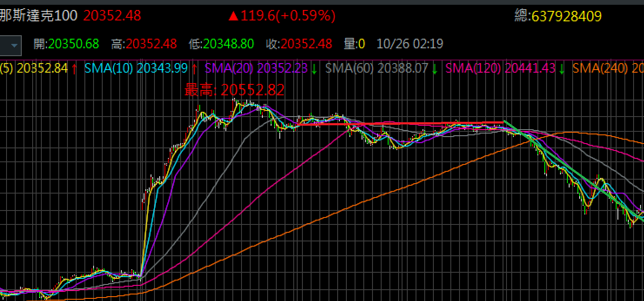Click the 量:0 volume field
644x301 pixels.
pyautogui.click(x=354, y=44)
